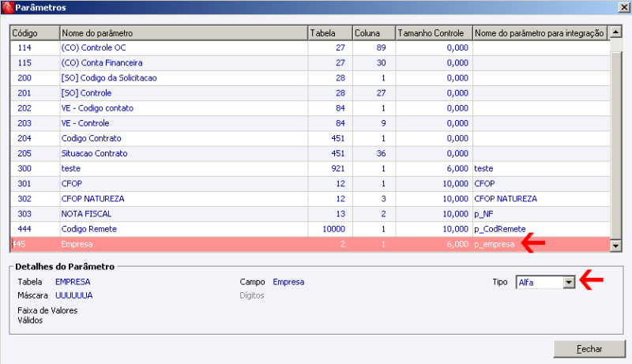
Task: Select row VE - Controle
Action: pyautogui.click(x=310, y=123)
